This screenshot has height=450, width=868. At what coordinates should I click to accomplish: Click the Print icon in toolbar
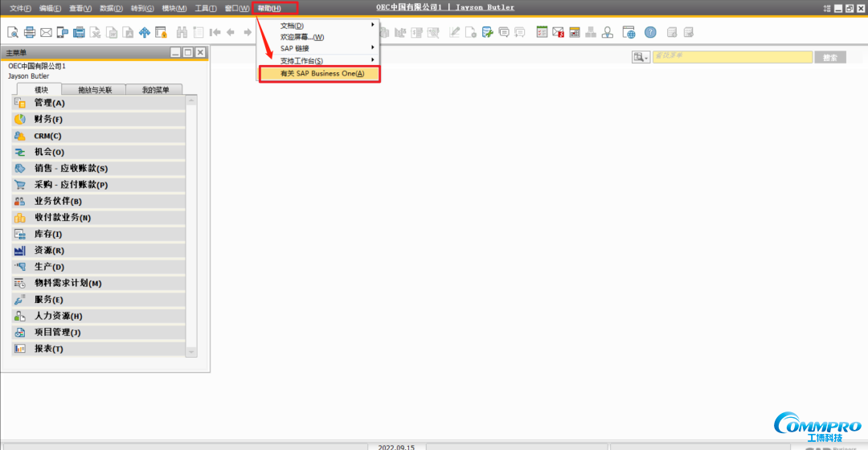[30, 32]
